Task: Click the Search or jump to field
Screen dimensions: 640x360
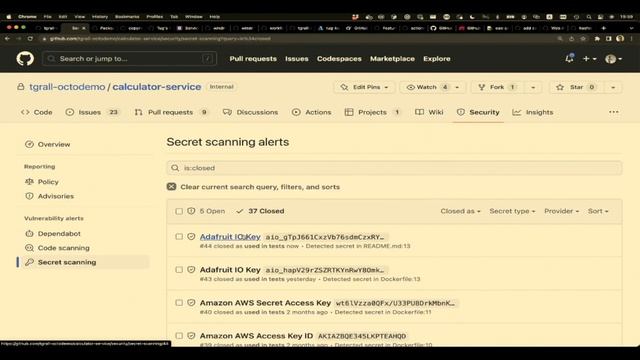Action: coord(129,59)
